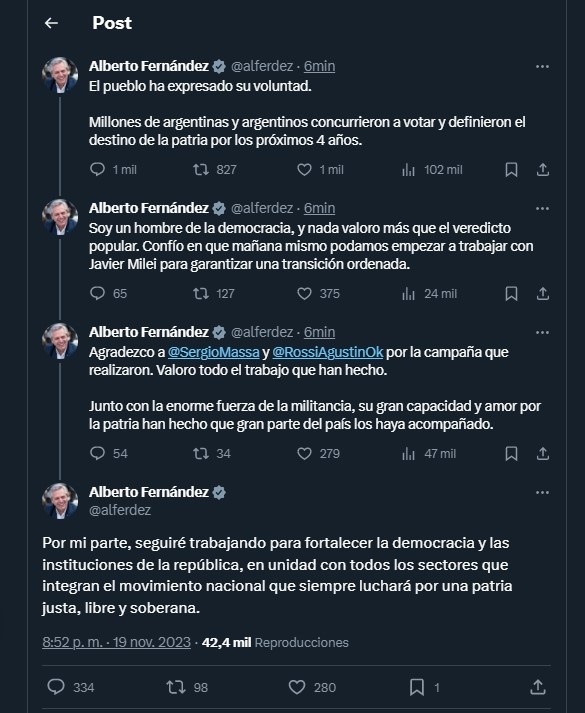Repost the main tweet with 98 reposts
This screenshot has width=585, height=713.
(175, 687)
